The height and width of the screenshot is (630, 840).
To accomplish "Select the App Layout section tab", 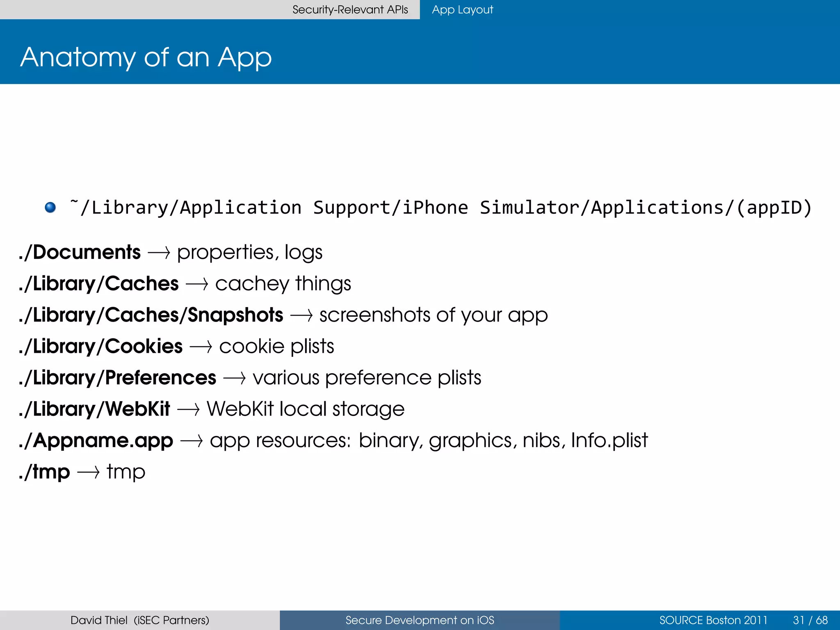I will coord(462,9).
